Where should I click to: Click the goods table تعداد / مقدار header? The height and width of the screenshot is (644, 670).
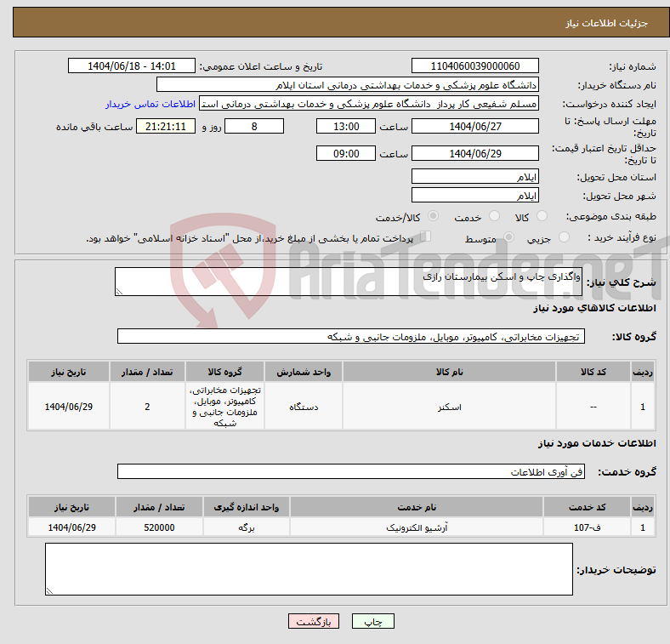tap(147, 372)
